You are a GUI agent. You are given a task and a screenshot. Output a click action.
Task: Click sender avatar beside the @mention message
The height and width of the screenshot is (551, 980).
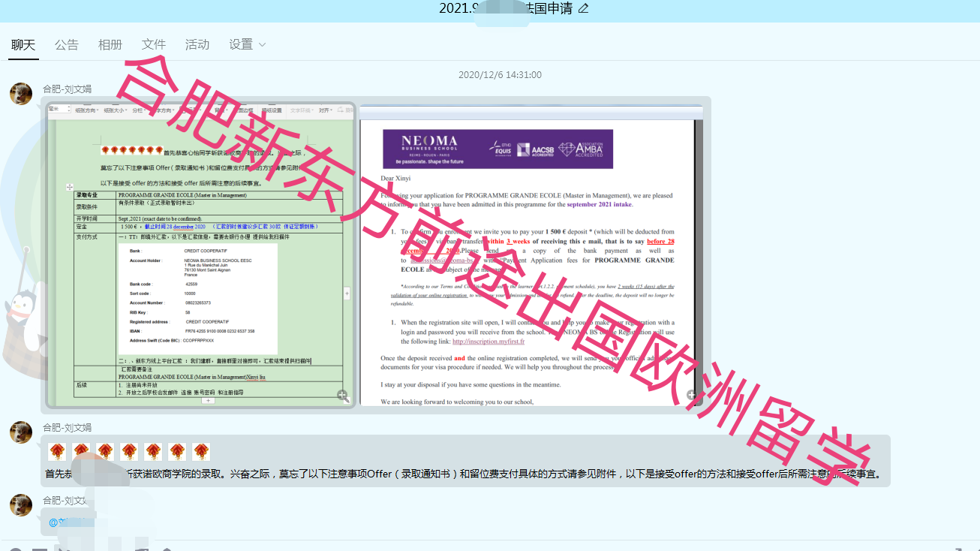click(x=21, y=505)
